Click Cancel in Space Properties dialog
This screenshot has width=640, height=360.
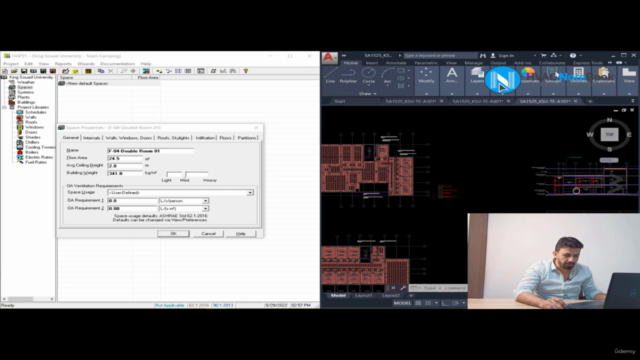pos(208,233)
